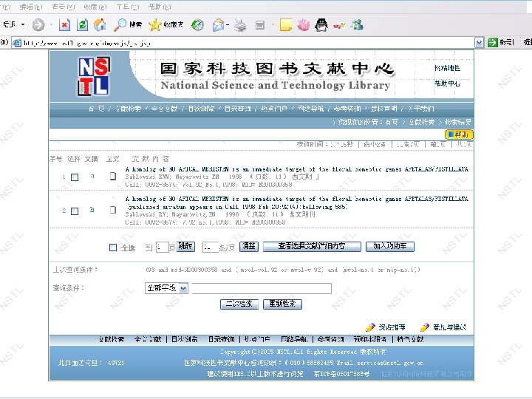Click 网络导航 in the top navigation bar
Viewport: 532px width, 399px height.
(x=310, y=109)
